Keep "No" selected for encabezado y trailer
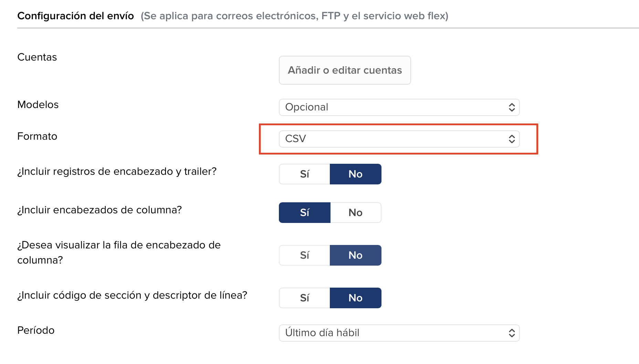Viewport: 639px width, 364px height. [355, 174]
